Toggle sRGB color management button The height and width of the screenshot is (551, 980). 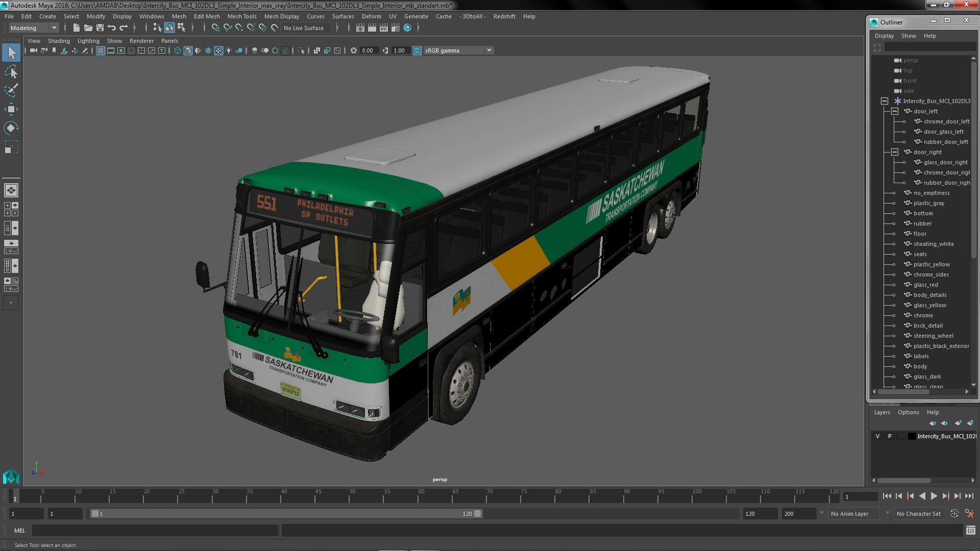(417, 51)
